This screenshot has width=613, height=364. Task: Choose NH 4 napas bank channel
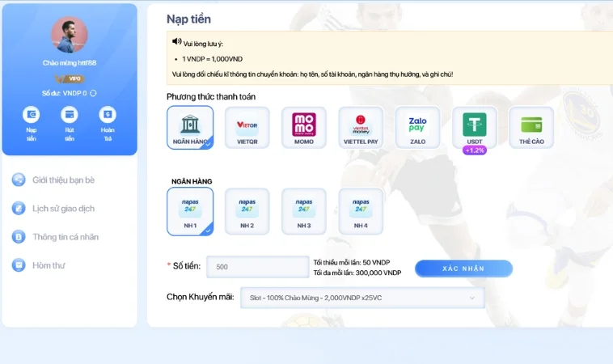pyautogui.click(x=361, y=211)
